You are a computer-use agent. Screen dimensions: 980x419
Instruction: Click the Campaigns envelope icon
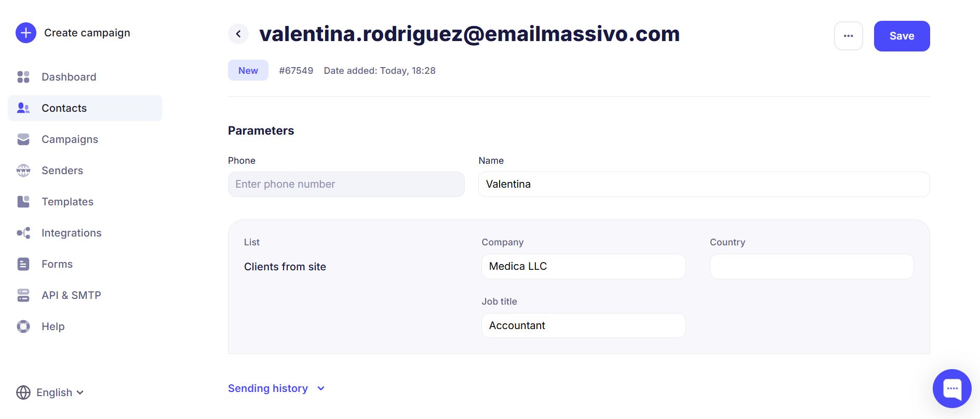(x=23, y=139)
